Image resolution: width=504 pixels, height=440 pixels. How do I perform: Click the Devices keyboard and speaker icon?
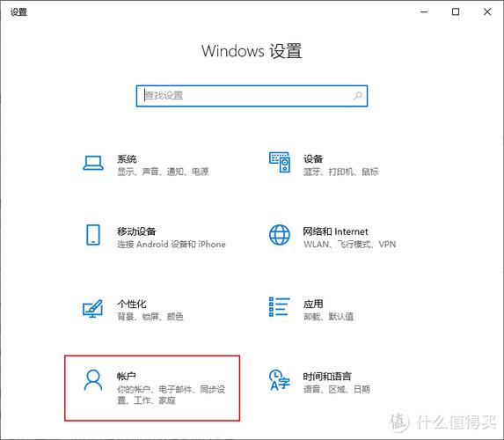pyautogui.click(x=280, y=163)
